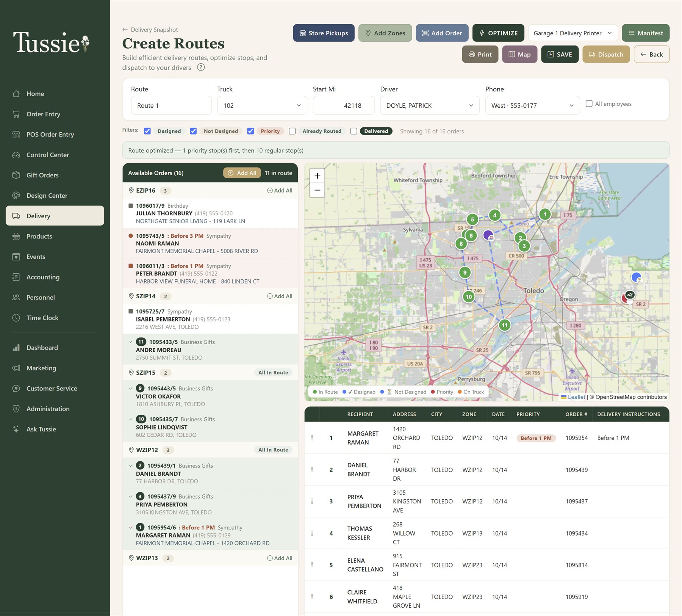The image size is (682, 616).
Task: Uncheck the Not Designed filter
Action: (193, 131)
